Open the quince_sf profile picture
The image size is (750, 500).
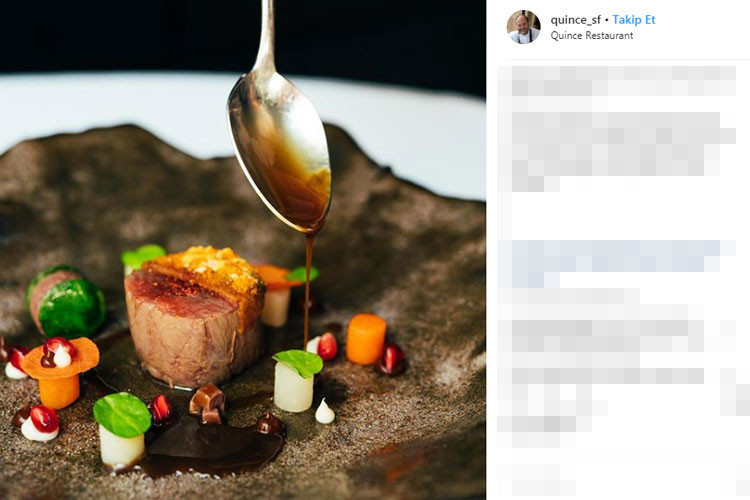click(523, 27)
